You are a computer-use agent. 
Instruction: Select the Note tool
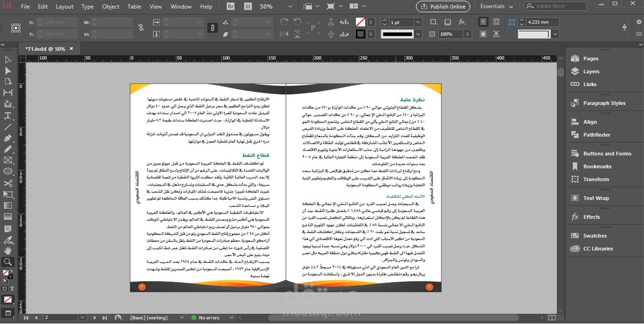point(7,228)
